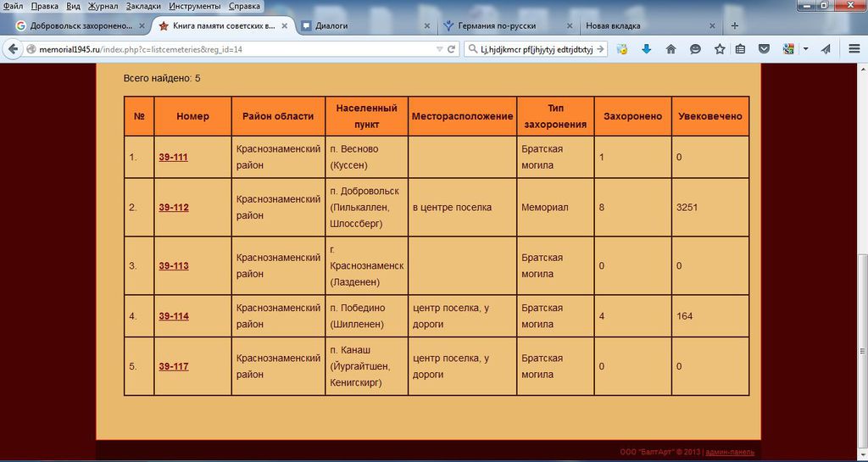Bookmark this page with the star icon

[720, 49]
